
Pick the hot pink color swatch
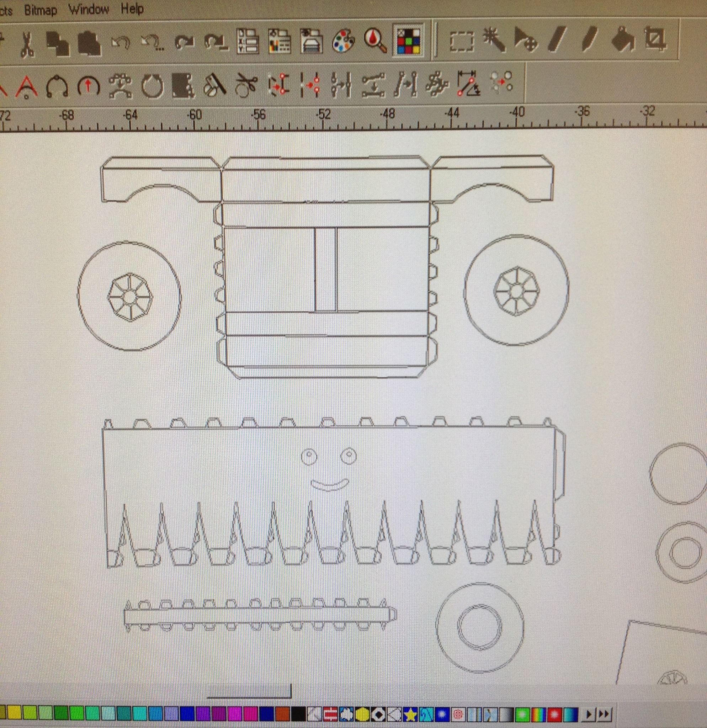click(x=250, y=714)
